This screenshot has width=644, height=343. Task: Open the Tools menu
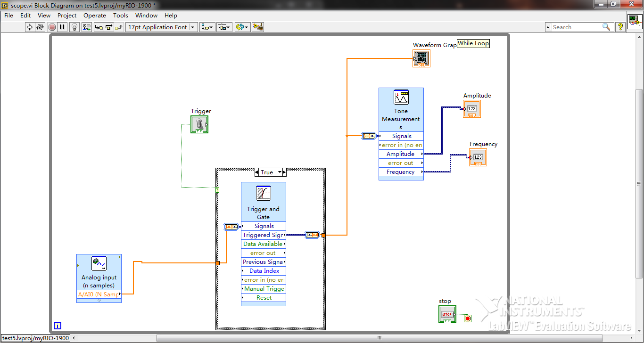tap(121, 16)
